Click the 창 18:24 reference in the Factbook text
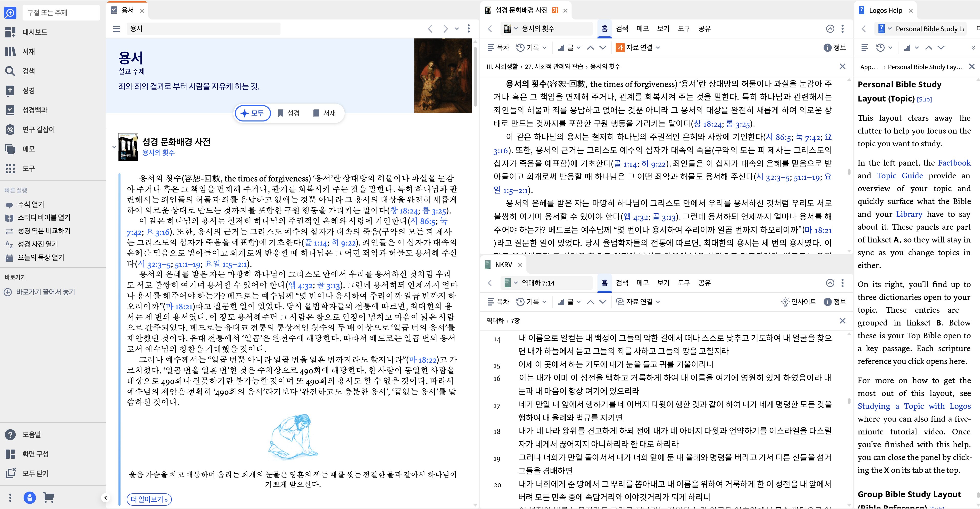The image size is (980, 509). point(404,211)
